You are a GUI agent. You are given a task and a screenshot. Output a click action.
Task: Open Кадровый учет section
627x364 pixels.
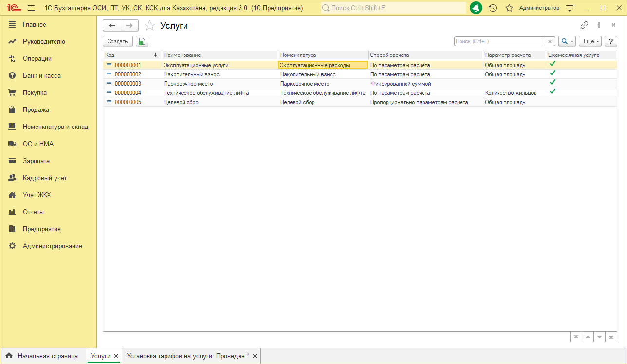coord(45,178)
